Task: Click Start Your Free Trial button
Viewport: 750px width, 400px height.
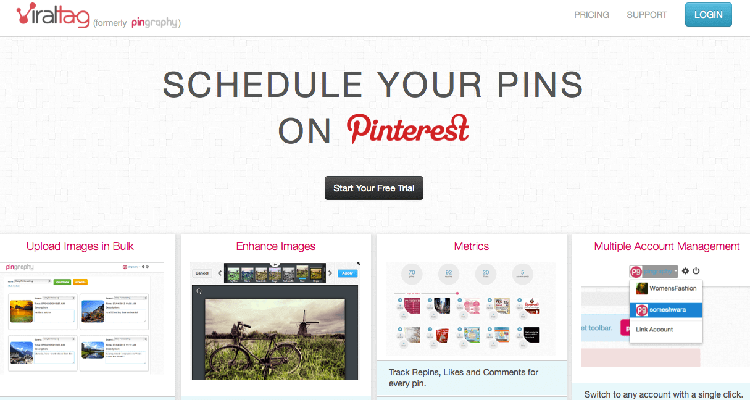Action: (x=374, y=188)
